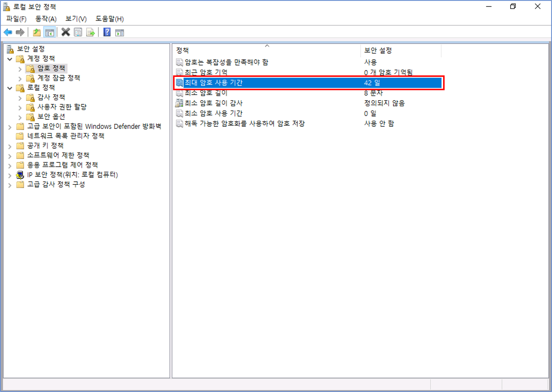Select the 최소 암호 길이 policy row
This screenshot has width=552, height=392.
[x=206, y=93]
